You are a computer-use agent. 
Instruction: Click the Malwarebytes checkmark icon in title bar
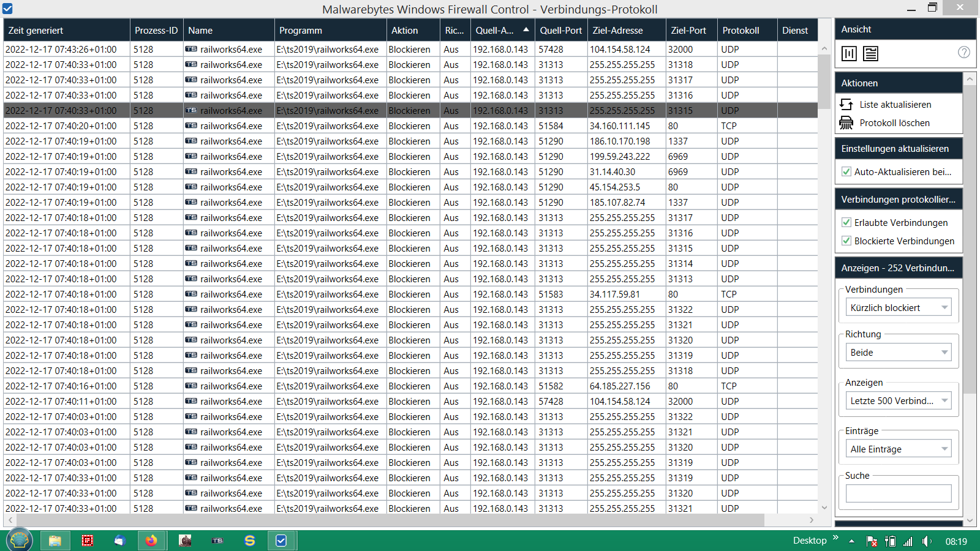[x=7, y=9]
